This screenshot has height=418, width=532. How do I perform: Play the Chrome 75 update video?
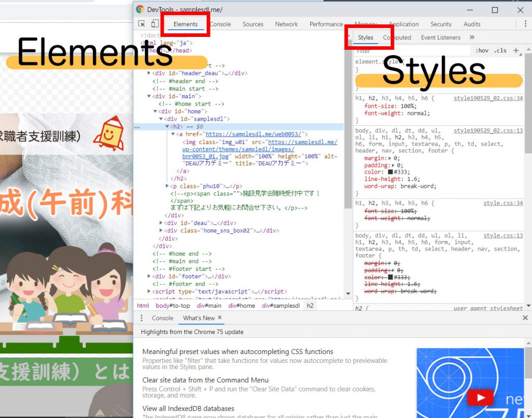pyautogui.click(x=480, y=398)
